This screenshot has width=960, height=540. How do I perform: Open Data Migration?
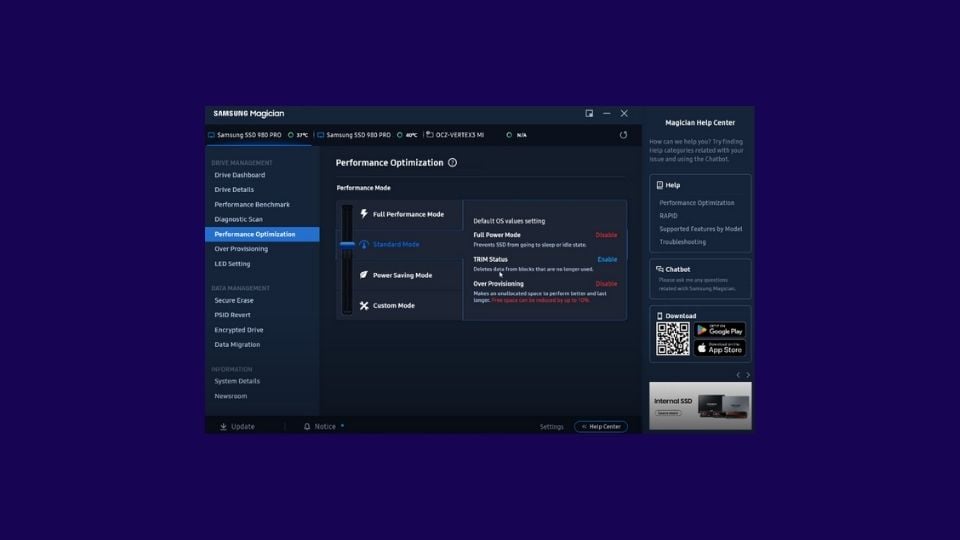click(x=237, y=345)
